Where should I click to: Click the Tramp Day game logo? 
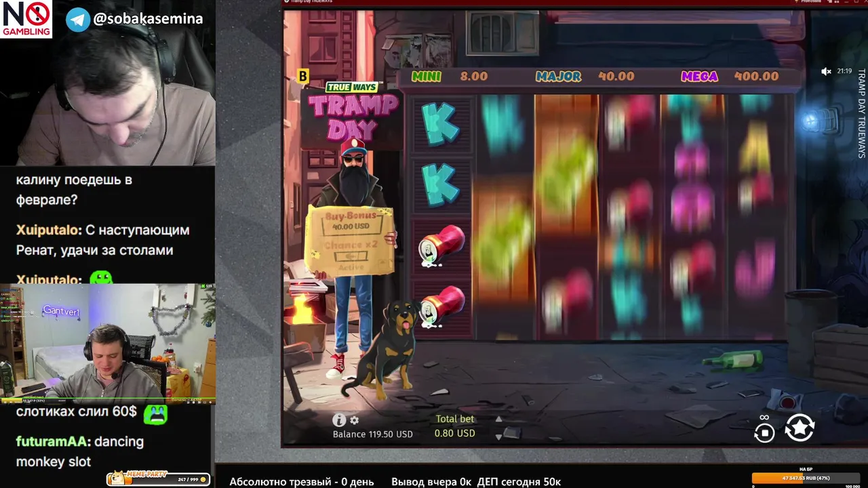point(353,110)
